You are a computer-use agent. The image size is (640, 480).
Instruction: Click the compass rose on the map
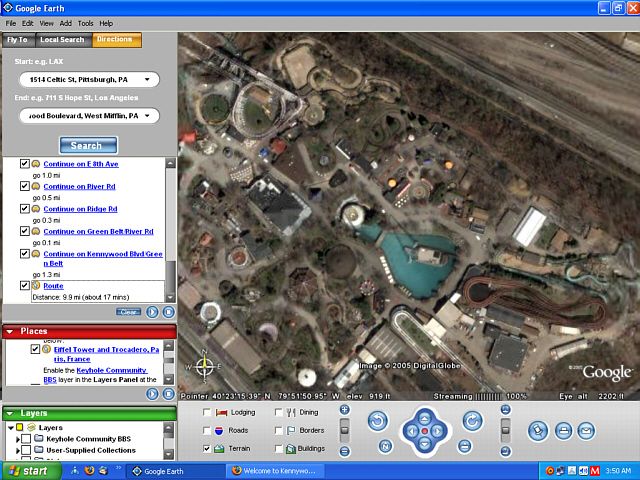204,366
